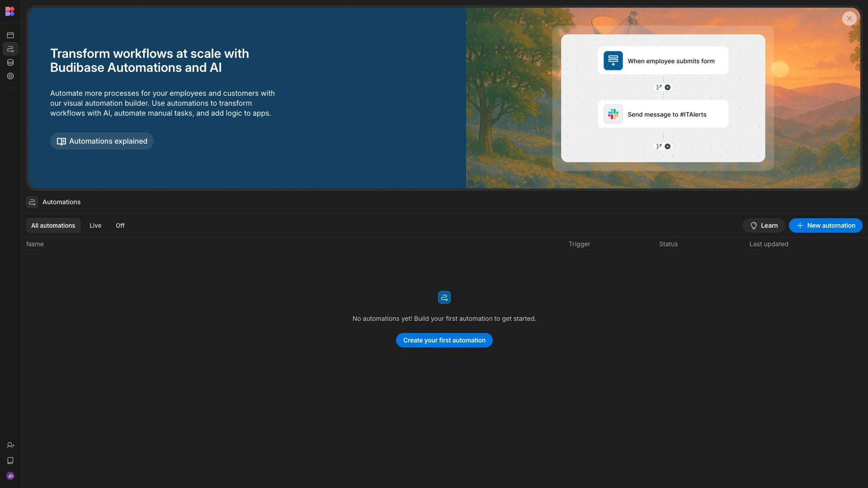Switch to the Live tab

95,225
